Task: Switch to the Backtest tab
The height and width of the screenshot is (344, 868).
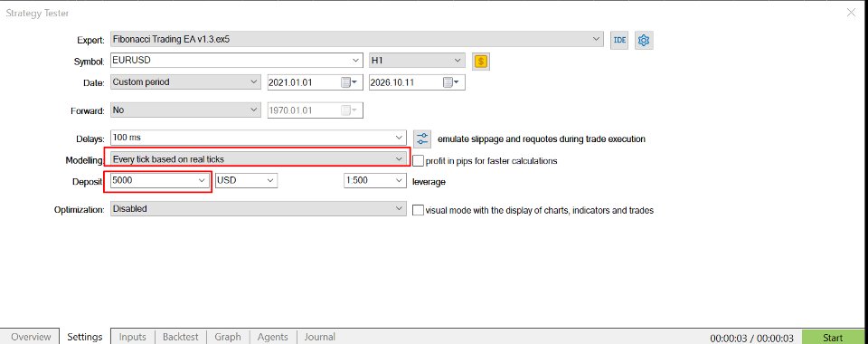Action: point(181,337)
